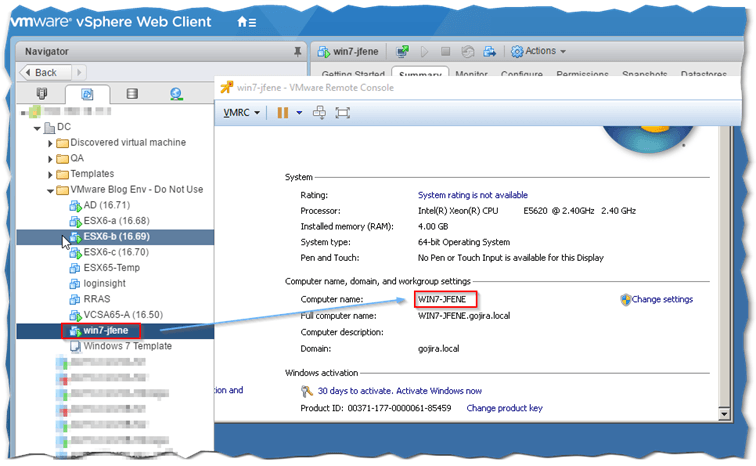Go Back in the Navigator
The height and width of the screenshot is (466, 756).
[x=45, y=72]
